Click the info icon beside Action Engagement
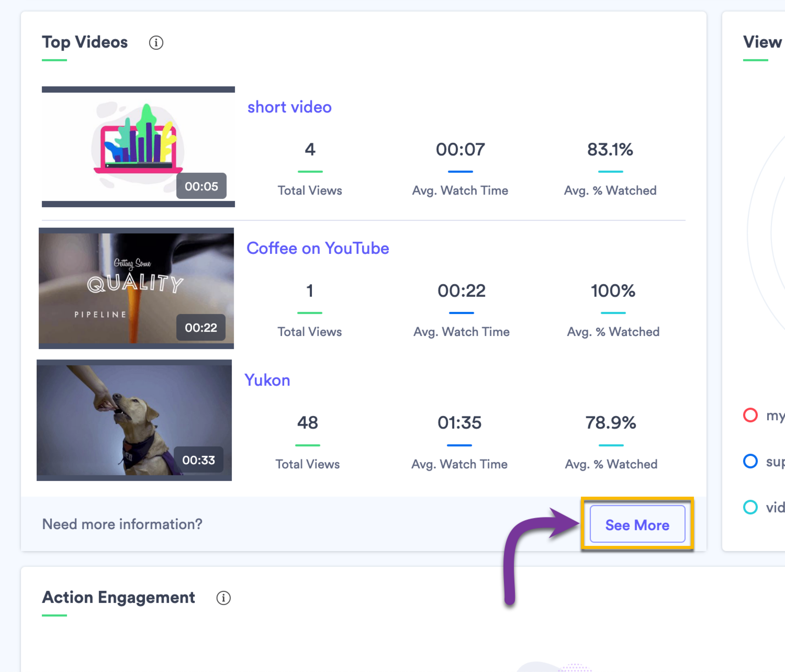Viewport: 785px width, 672px height. 223,598
